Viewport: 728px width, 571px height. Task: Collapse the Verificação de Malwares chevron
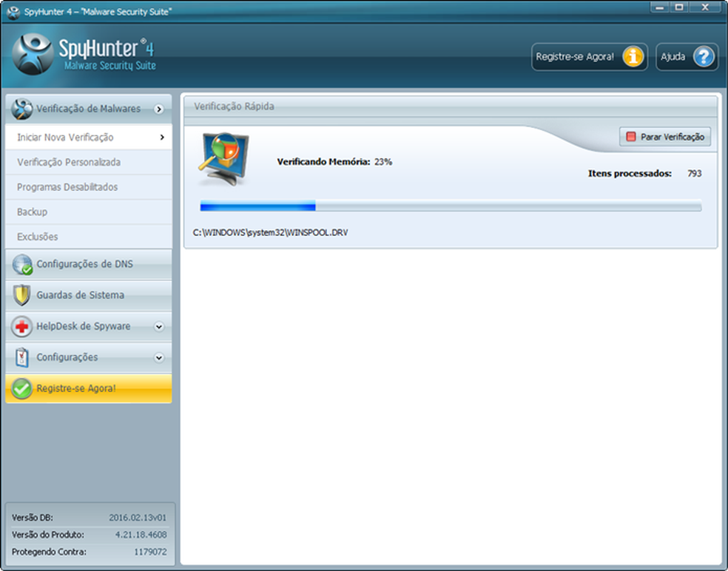click(x=159, y=109)
